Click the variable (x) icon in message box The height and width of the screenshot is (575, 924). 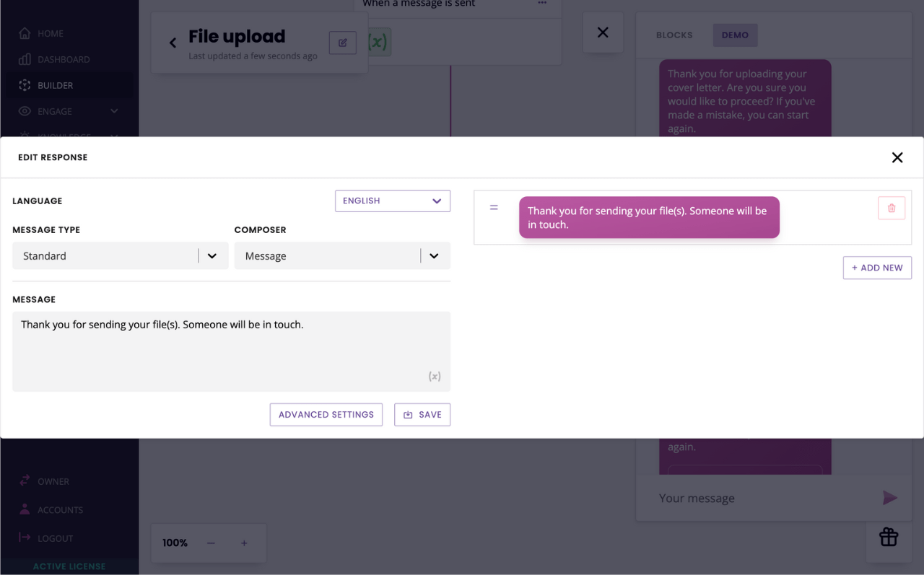pos(435,377)
